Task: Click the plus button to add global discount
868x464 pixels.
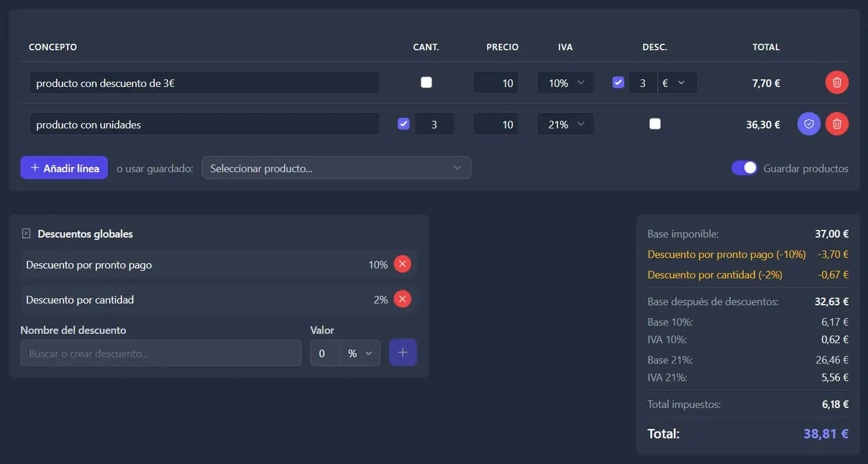Action: (x=402, y=353)
